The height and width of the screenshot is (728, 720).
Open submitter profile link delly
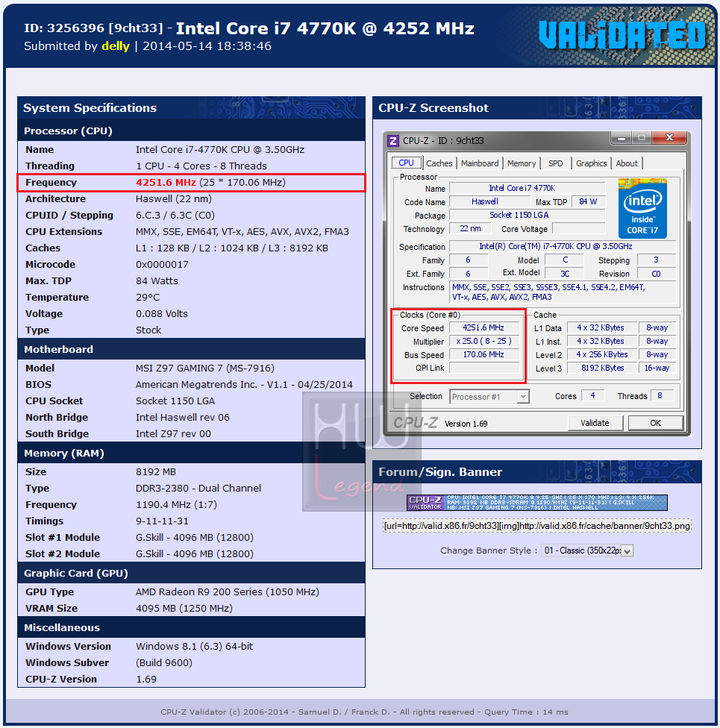[115, 46]
